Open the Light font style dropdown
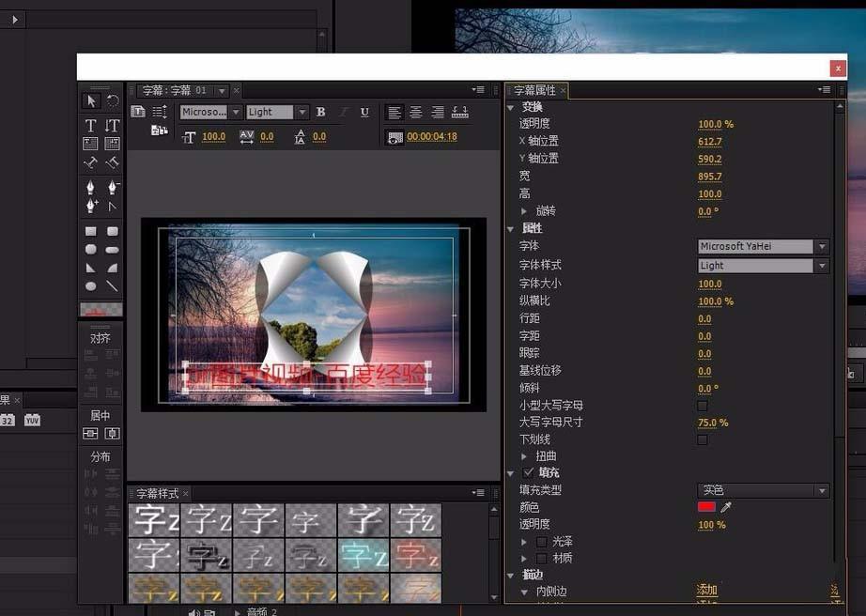The height and width of the screenshot is (616, 866). 822,265
